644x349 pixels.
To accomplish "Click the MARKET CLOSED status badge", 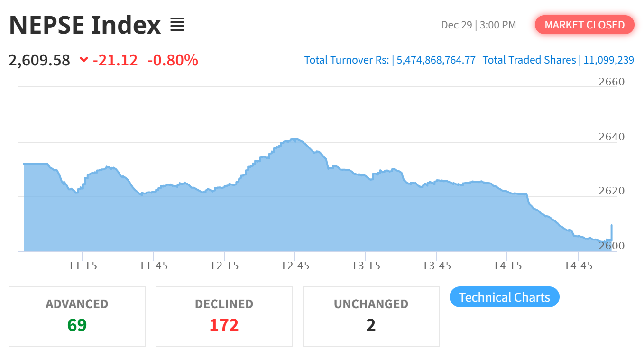I will [x=584, y=25].
